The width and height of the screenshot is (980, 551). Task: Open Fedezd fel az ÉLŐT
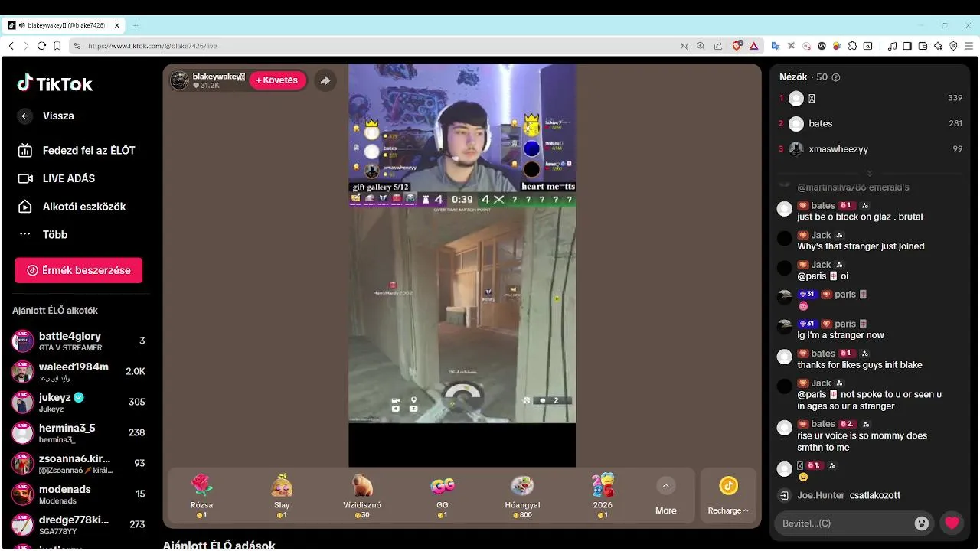click(x=77, y=151)
